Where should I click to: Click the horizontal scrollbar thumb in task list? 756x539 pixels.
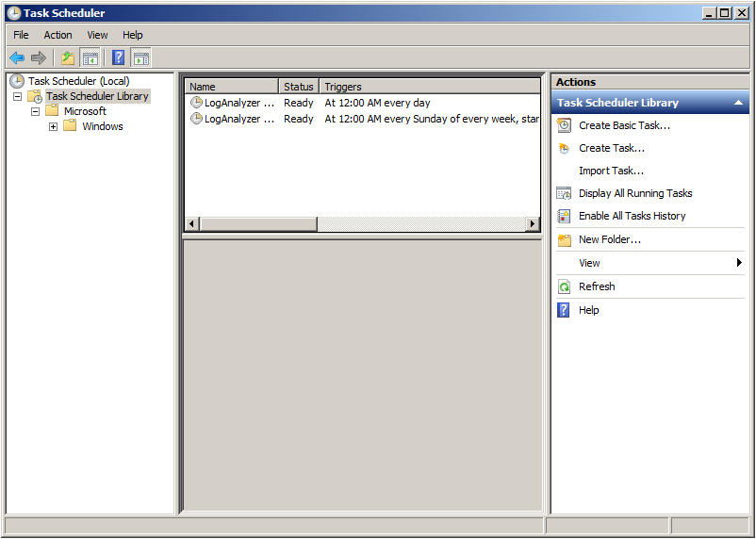click(258, 223)
